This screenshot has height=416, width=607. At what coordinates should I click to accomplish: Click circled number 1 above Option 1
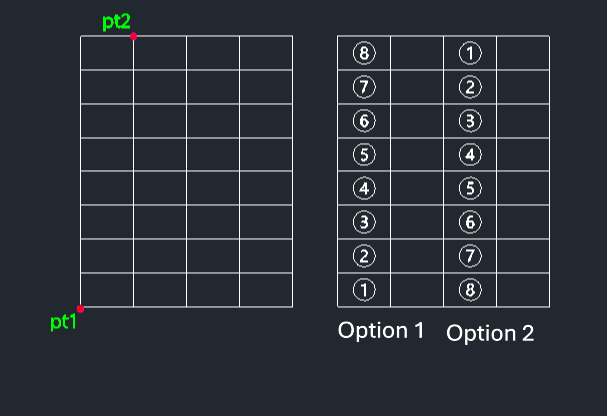pos(364,290)
